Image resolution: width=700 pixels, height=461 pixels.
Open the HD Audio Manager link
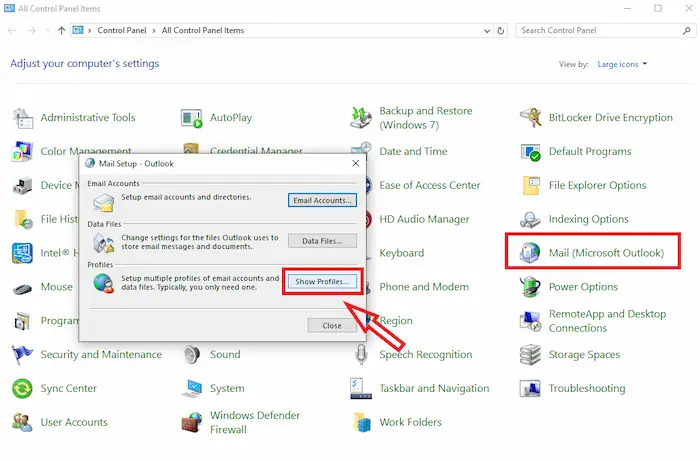click(424, 219)
